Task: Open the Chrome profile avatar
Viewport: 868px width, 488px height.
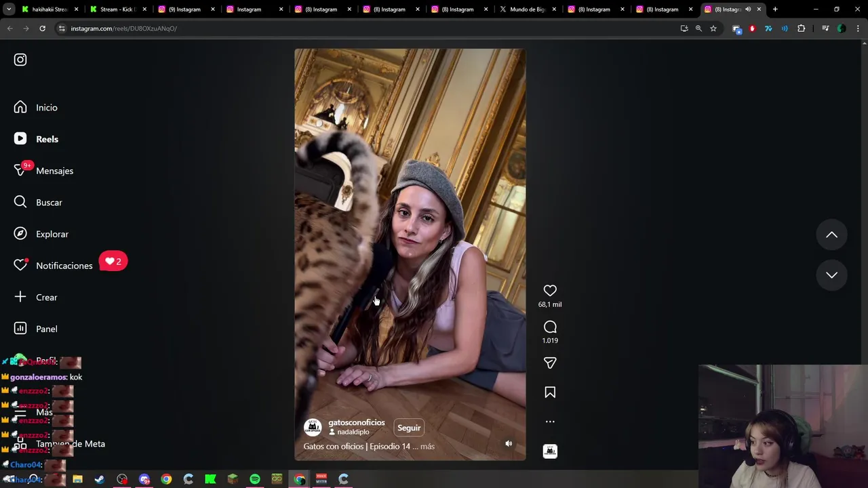Action: click(842, 28)
